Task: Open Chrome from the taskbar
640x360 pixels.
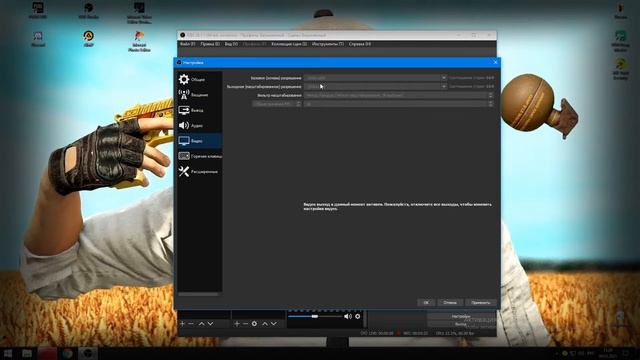Action: click(67, 353)
